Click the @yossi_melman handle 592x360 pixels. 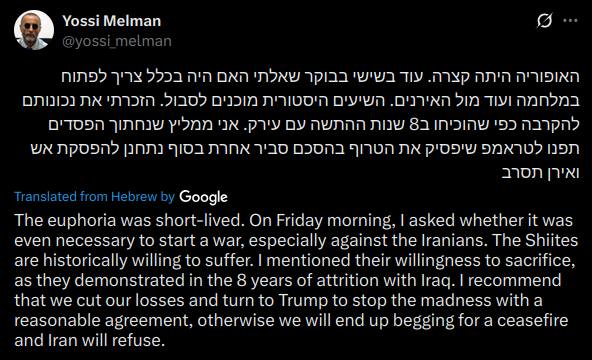pyautogui.click(x=117, y=41)
